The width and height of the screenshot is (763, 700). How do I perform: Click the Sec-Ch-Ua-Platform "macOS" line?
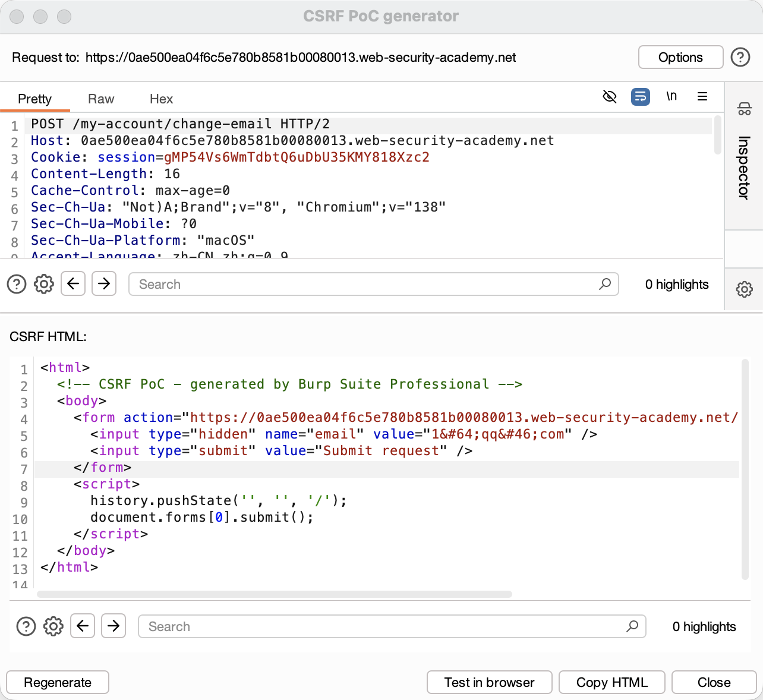point(143,241)
